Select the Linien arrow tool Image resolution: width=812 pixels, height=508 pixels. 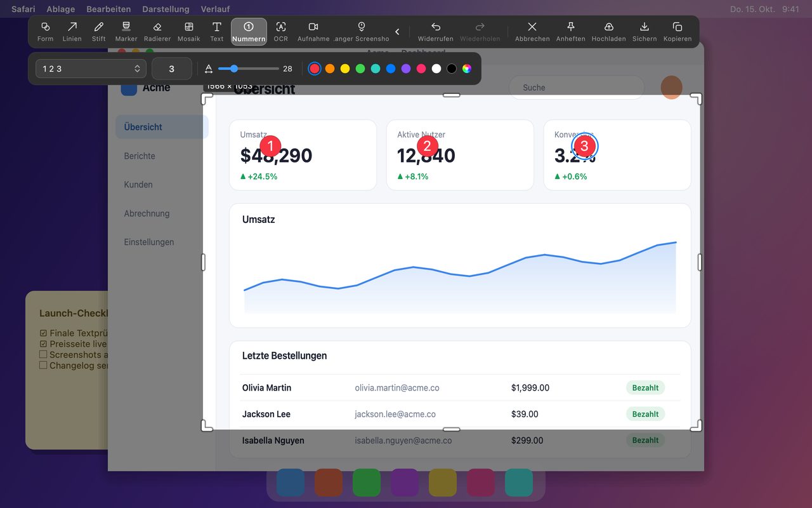(72, 32)
